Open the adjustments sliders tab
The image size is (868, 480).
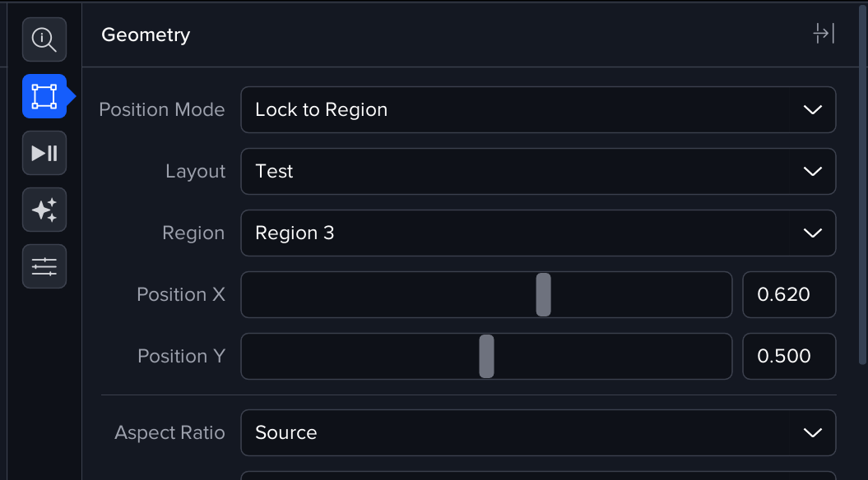click(x=44, y=266)
